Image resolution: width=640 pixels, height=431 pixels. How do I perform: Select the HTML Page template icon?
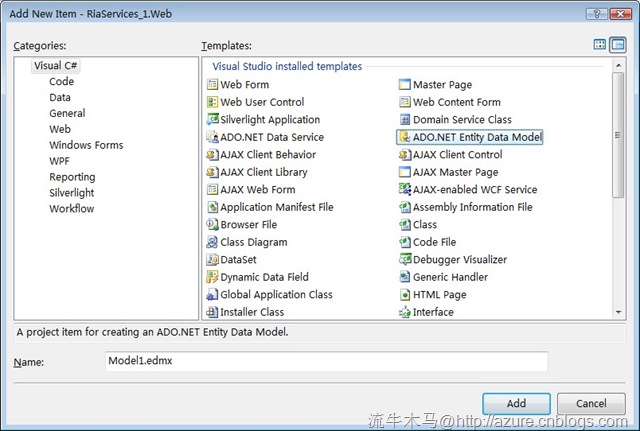click(x=405, y=295)
